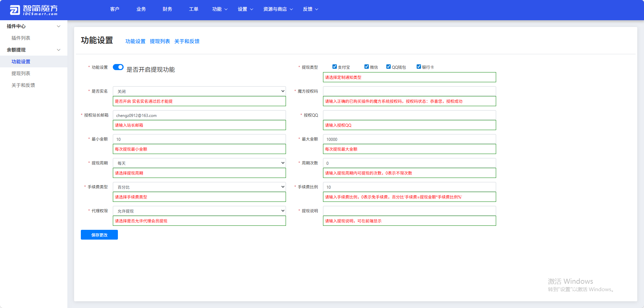This screenshot has width=644, height=308.
Task: Uncheck the QQ钱包 checkbox
Action: coord(388,67)
